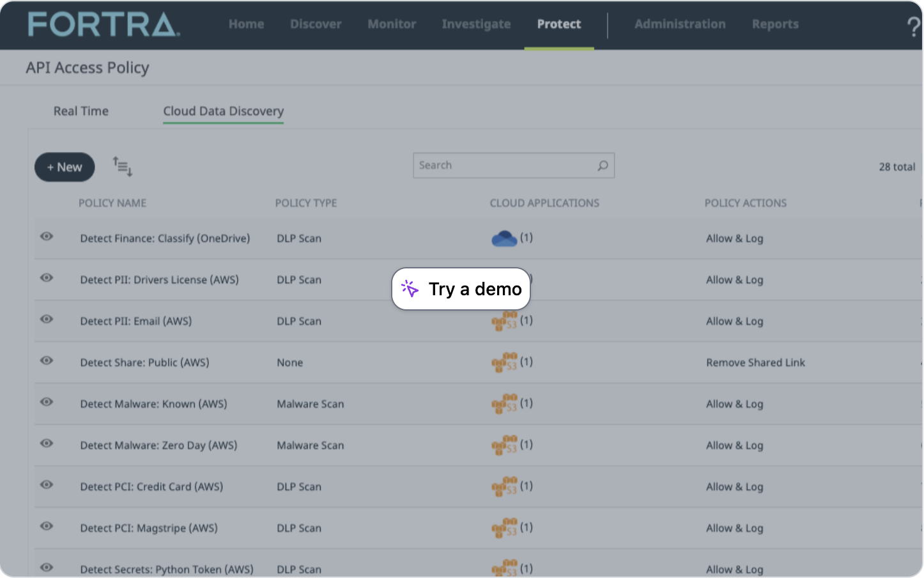Click DLP Scan in Detect PCI: Magstripe row

click(299, 528)
